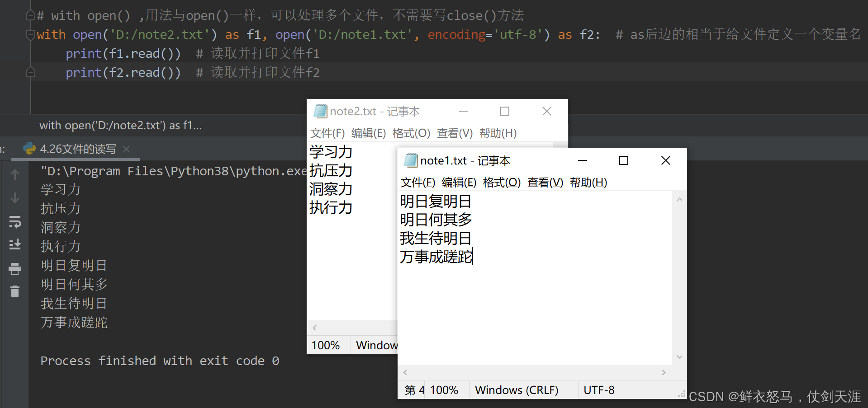The image size is (868, 408).
Task: Click the 洞察力 line in the console output
Action: [61, 227]
